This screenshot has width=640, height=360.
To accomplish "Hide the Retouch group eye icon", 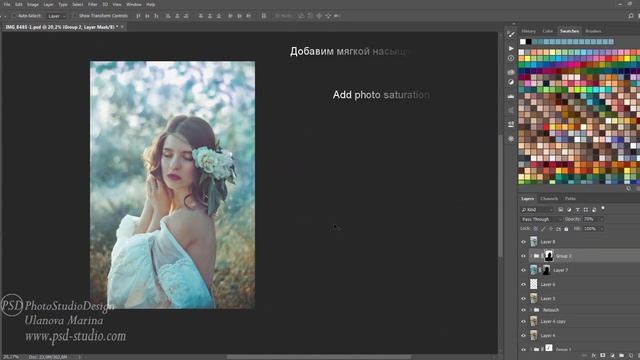I will [x=524, y=310].
